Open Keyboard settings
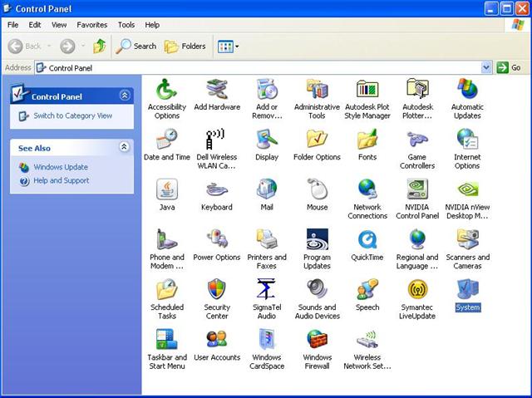The image size is (532, 398). 217,194
